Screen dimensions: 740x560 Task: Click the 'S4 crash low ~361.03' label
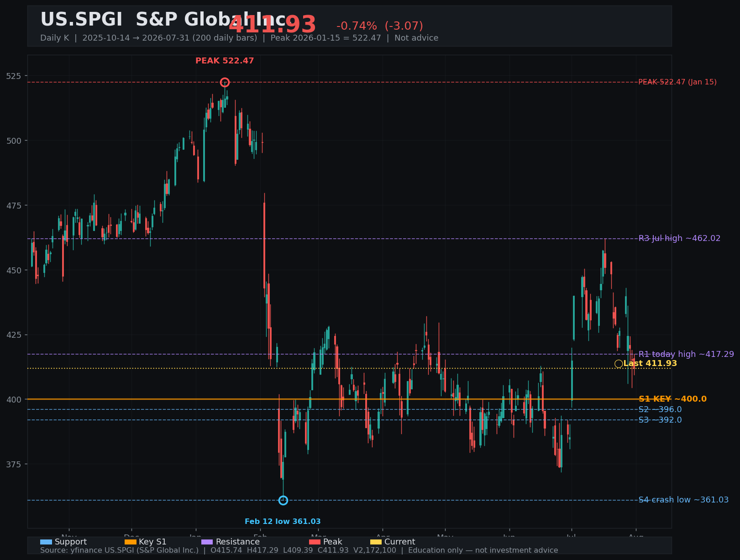683,500
